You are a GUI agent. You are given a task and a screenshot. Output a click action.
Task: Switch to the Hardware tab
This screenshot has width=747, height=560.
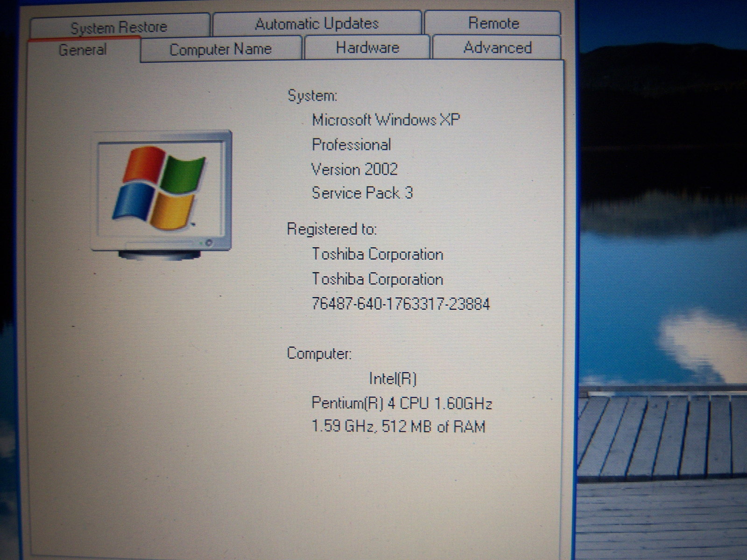pyautogui.click(x=367, y=48)
